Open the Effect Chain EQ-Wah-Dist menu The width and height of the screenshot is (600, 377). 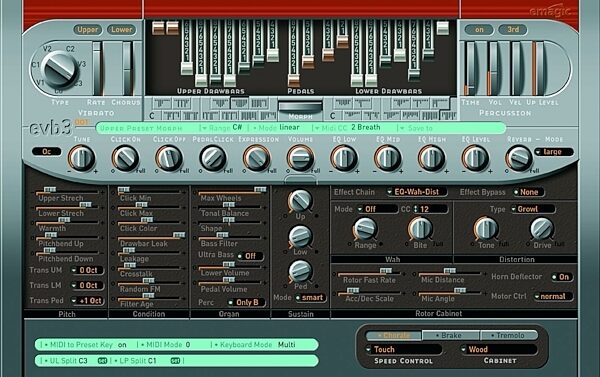[x=416, y=192]
